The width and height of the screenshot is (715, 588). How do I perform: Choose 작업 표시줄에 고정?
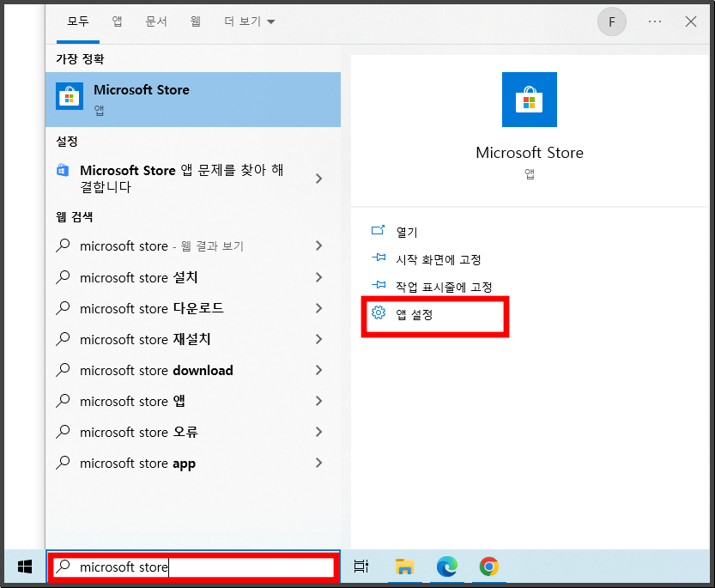pos(444,287)
